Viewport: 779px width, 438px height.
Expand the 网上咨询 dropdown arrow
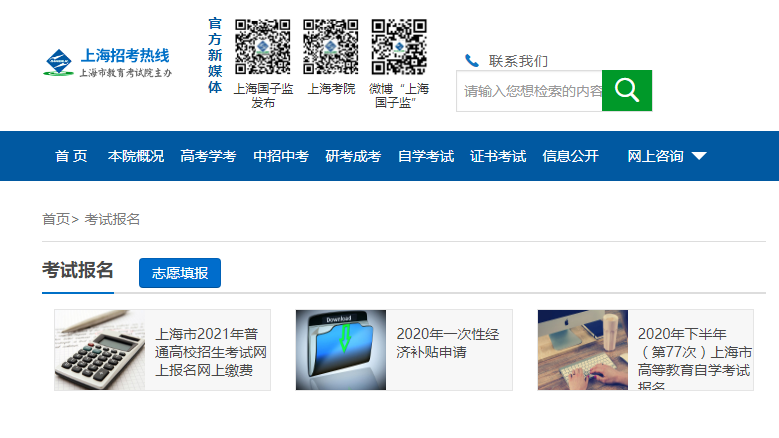click(x=699, y=156)
